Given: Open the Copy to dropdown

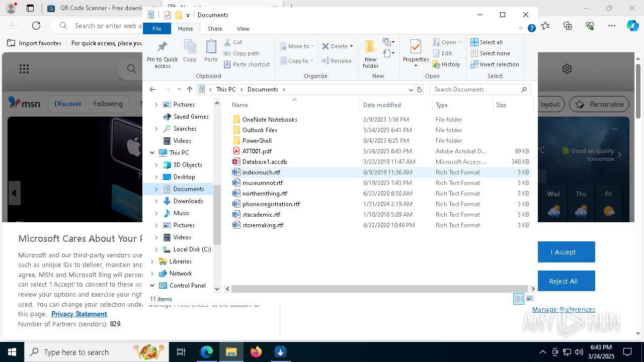Looking at the screenshot, I should click(x=296, y=61).
